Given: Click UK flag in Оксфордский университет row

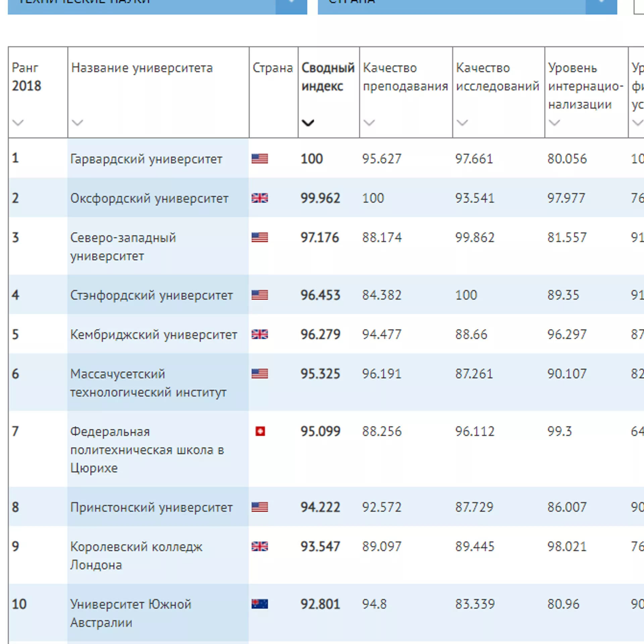Looking at the screenshot, I should pyautogui.click(x=260, y=198).
